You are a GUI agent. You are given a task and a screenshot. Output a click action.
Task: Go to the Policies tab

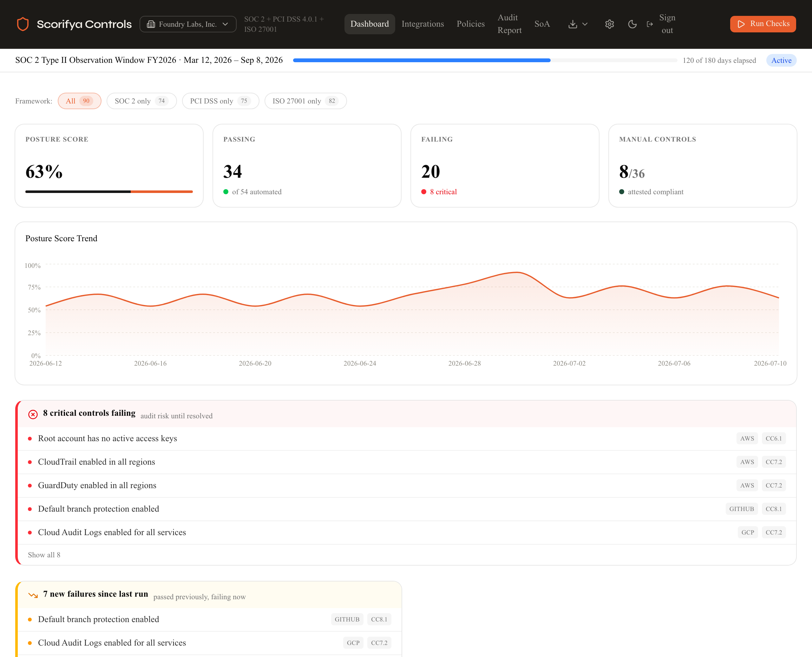pyautogui.click(x=470, y=24)
